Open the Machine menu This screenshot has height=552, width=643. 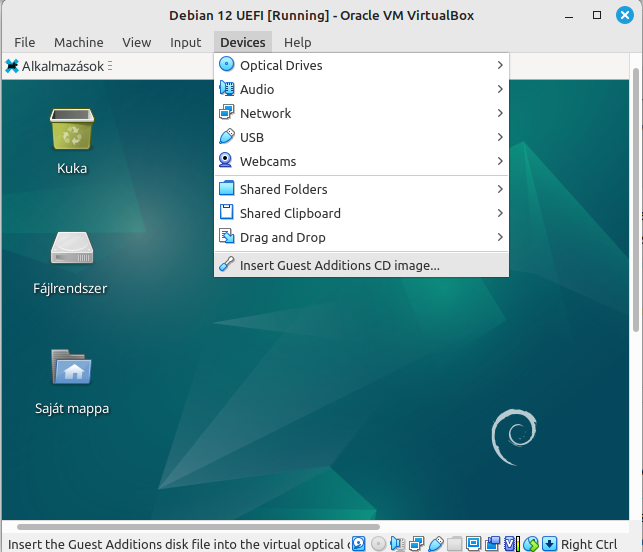click(78, 42)
